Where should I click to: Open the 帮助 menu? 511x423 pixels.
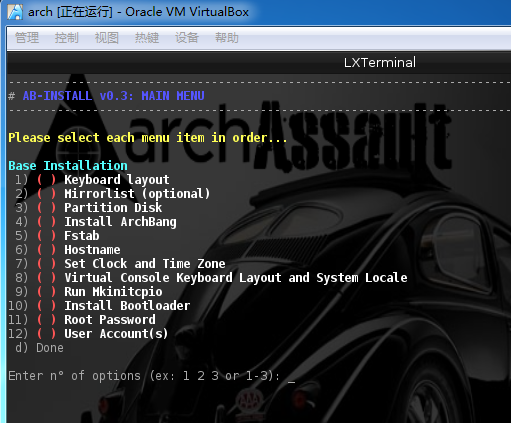pos(227,37)
